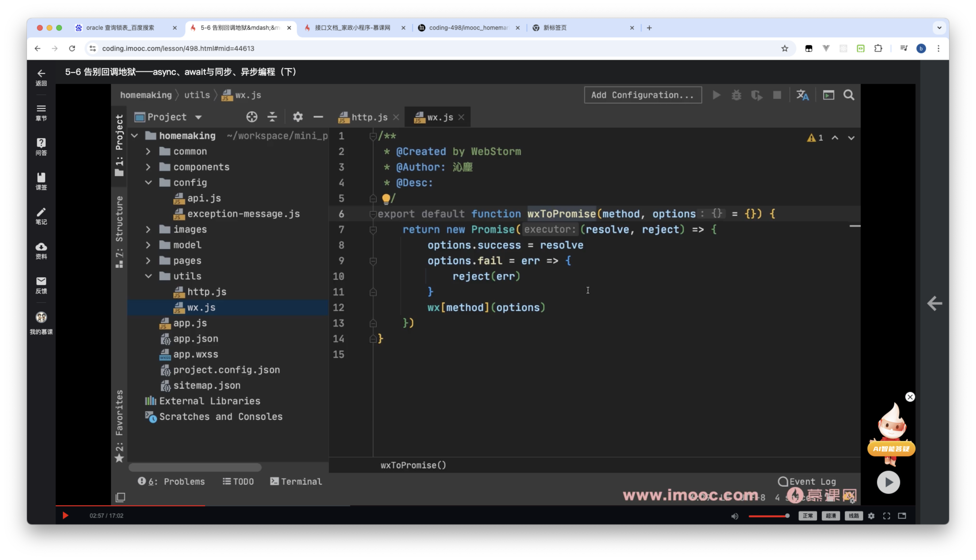Toggle the 正常 playback speed button

coord(807,516)
